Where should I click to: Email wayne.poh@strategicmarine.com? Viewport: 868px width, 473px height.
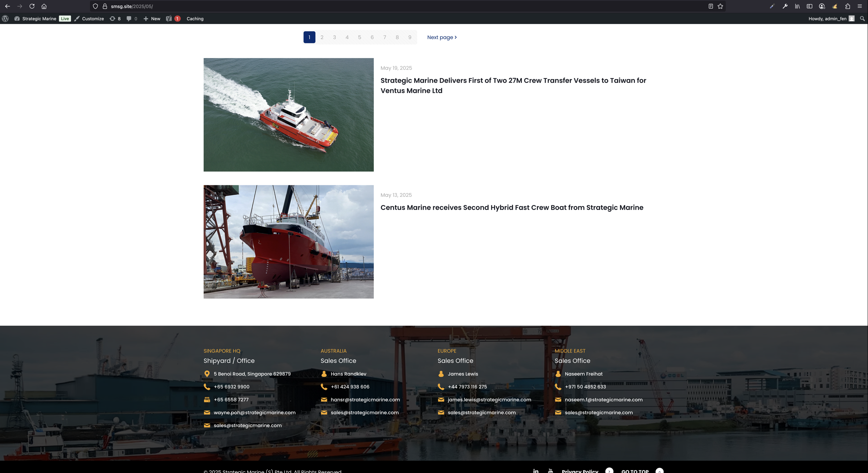coord(255,413)
